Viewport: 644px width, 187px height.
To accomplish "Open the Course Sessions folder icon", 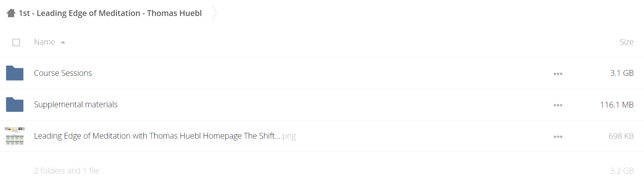I will tap(15, 73).
